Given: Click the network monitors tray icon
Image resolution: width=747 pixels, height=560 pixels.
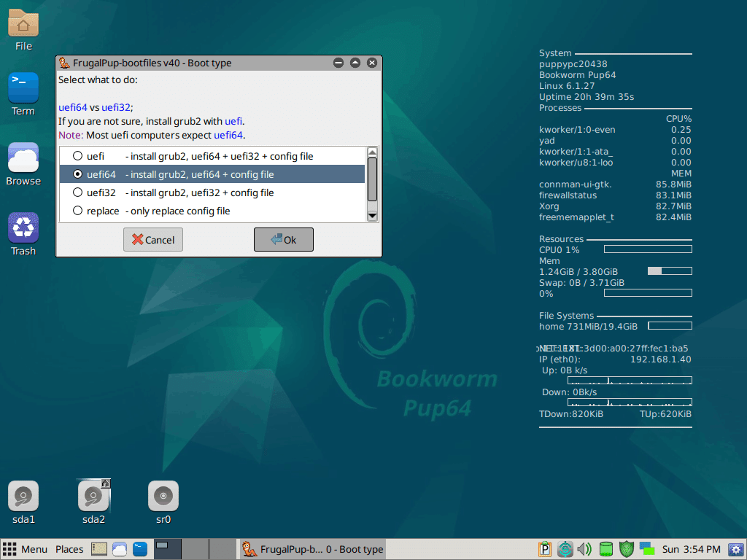Looking at the screenshot, I should coord(647,548).
